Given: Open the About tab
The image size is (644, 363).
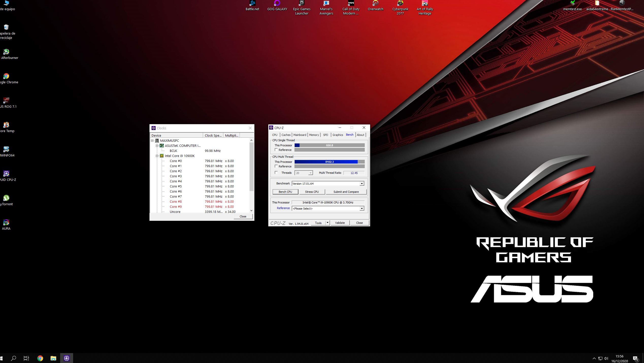Looking at the screenshot, I should point(360,135).
